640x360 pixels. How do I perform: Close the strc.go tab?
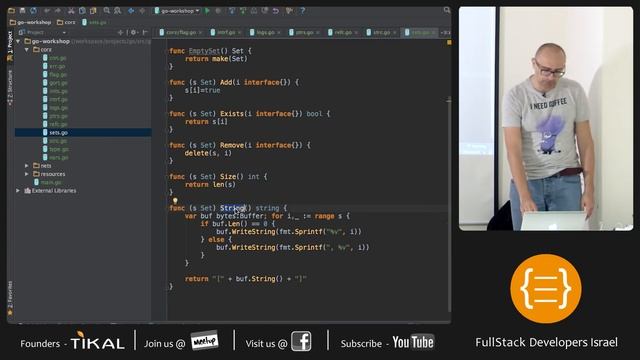click(x=395, y=32)
